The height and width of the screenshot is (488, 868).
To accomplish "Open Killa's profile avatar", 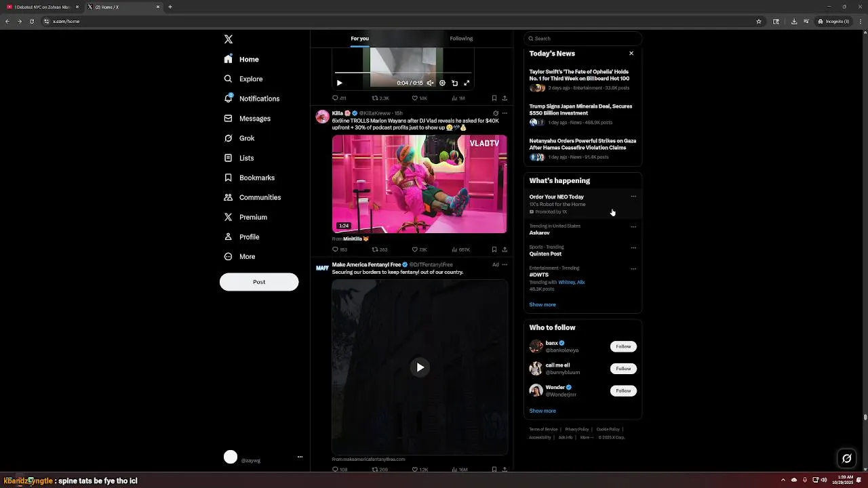I will [x=323, y=117].
